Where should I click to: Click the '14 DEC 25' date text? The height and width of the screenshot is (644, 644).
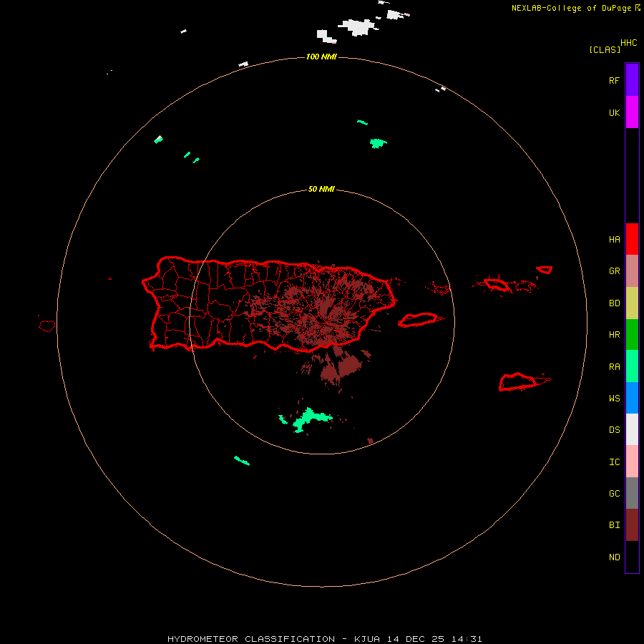click(416, 639)
